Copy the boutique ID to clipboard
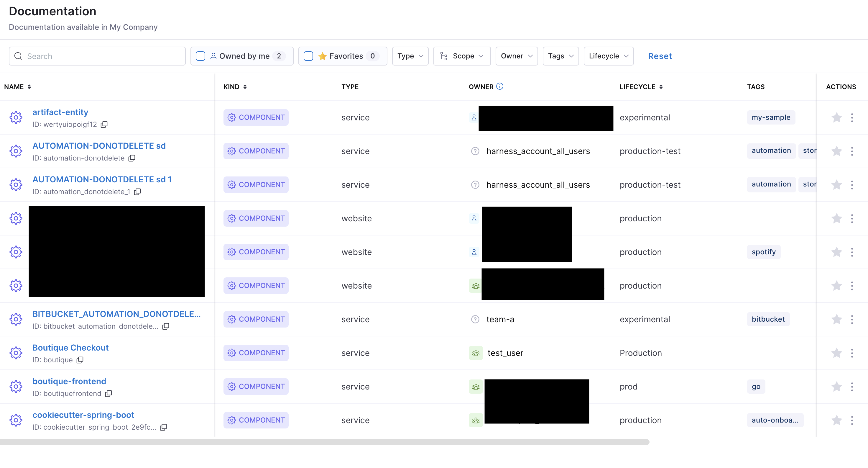 80,360
